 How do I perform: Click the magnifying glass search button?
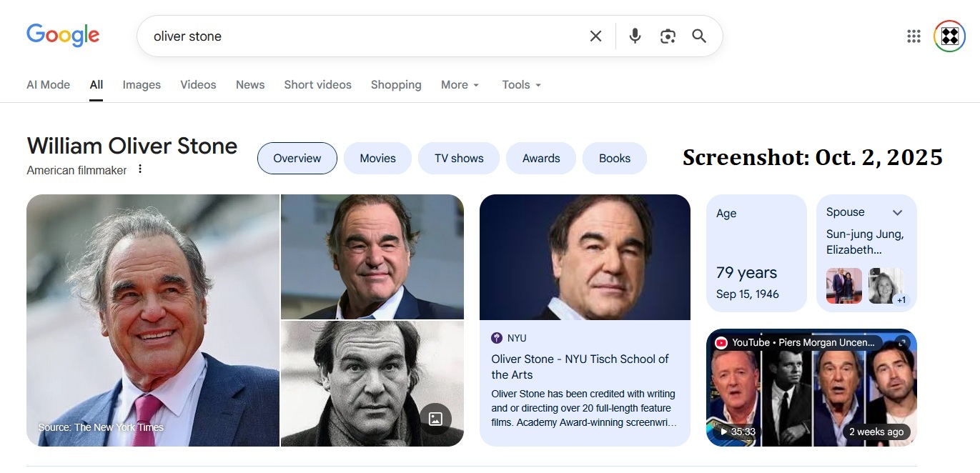(699, 36)
